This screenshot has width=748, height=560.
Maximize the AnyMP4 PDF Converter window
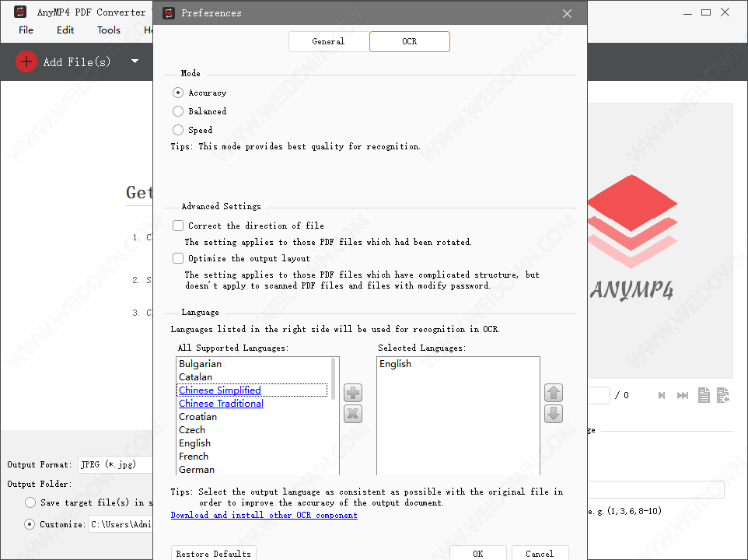(x=706, y=13)
